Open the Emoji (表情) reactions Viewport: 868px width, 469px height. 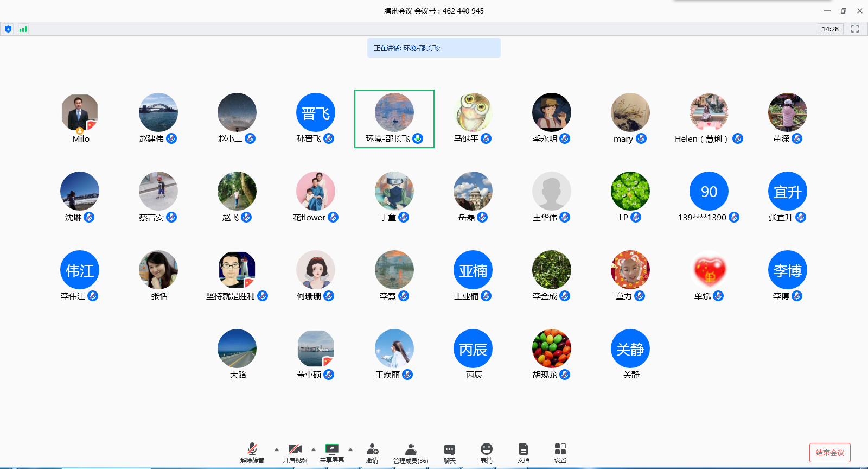pyautogui.click(x=486, y=453)
